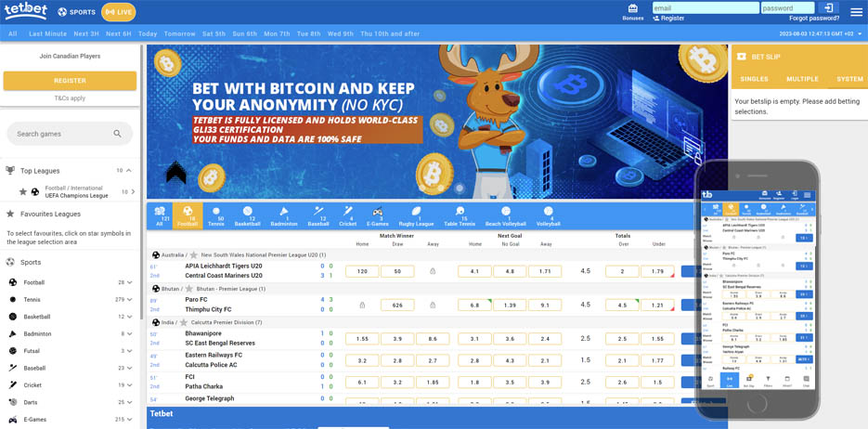Image resolution: width=868 pixels, height=429 pixels.
Task: Filter events by Thu 10th and after
Action: coord(390,33)
